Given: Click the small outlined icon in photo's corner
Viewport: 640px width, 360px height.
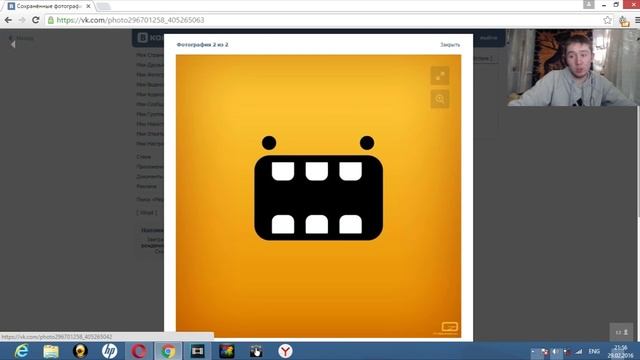Looking at the screenshot, I should 449,327.
